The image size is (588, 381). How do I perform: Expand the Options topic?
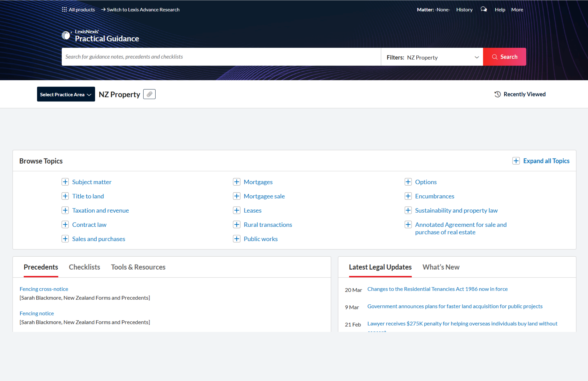tap(408, 182)
